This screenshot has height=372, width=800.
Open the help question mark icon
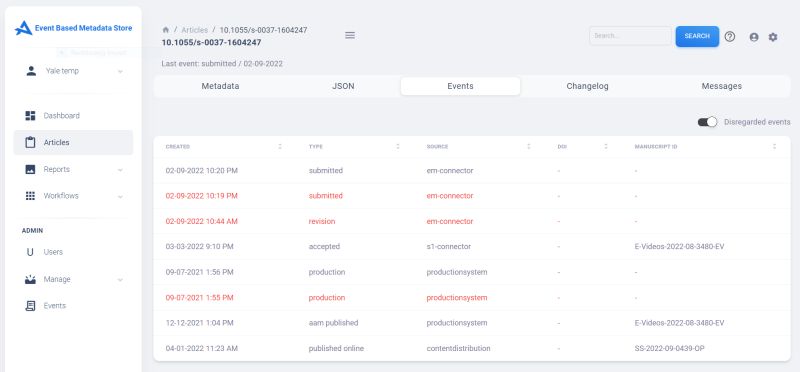coord(730,37)
